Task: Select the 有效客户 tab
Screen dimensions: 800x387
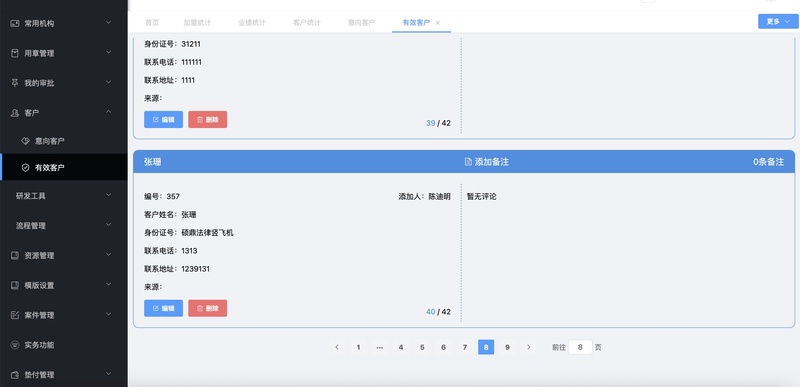Action: 416,22
